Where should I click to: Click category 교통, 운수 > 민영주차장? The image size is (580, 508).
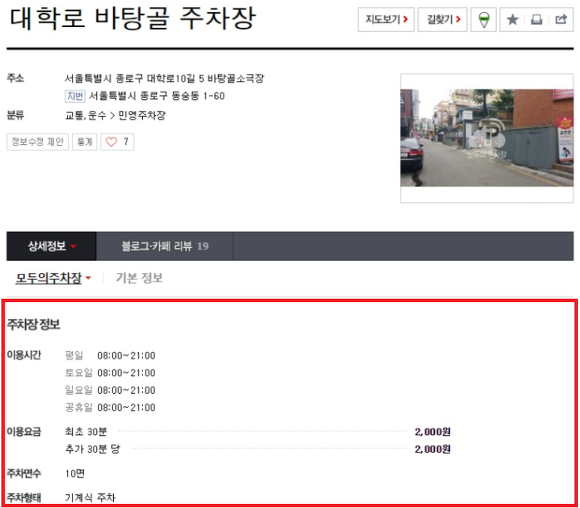click(115, 115)
